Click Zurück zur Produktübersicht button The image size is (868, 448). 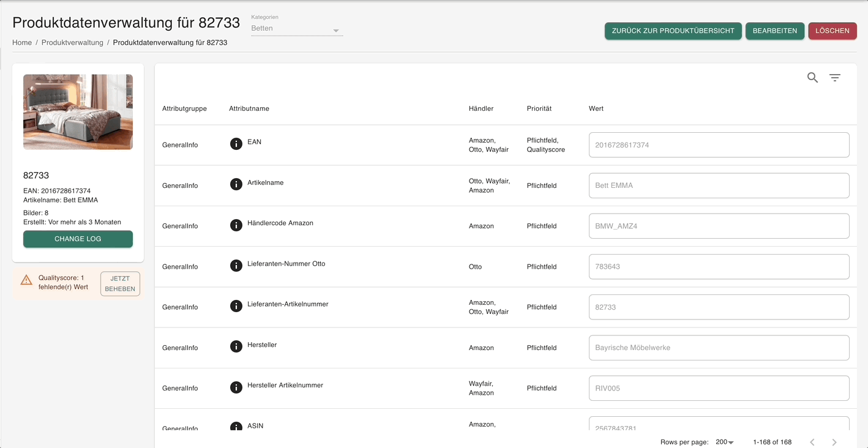coord(673,31)
